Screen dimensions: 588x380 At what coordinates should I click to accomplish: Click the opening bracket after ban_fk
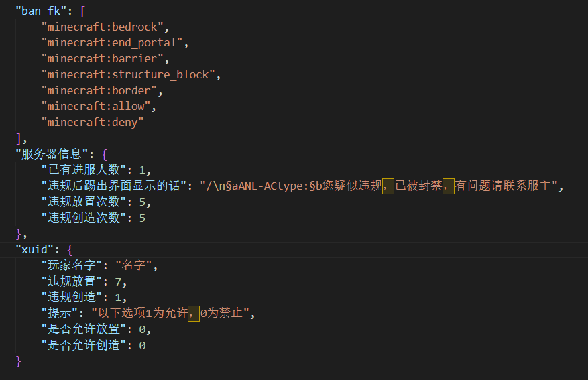pyautogui.click(x=83, y=11)
